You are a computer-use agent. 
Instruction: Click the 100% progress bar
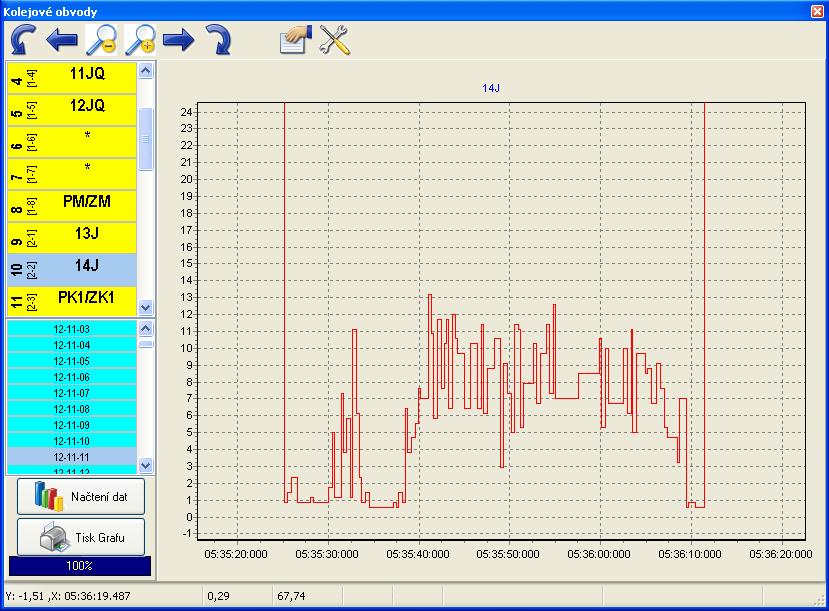tap(80, 566)
